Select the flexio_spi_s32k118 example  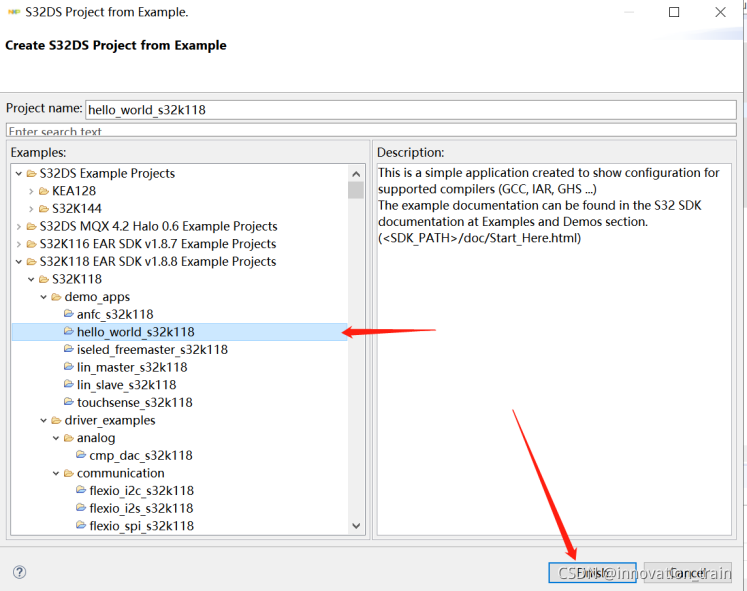click(141, 526)
